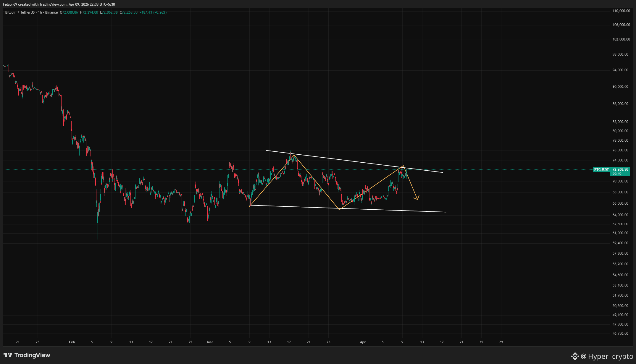636x364 pixels.
Task: Click the "Felcon69 created with TradingView.com" caption
Action: tap(35, 4)
